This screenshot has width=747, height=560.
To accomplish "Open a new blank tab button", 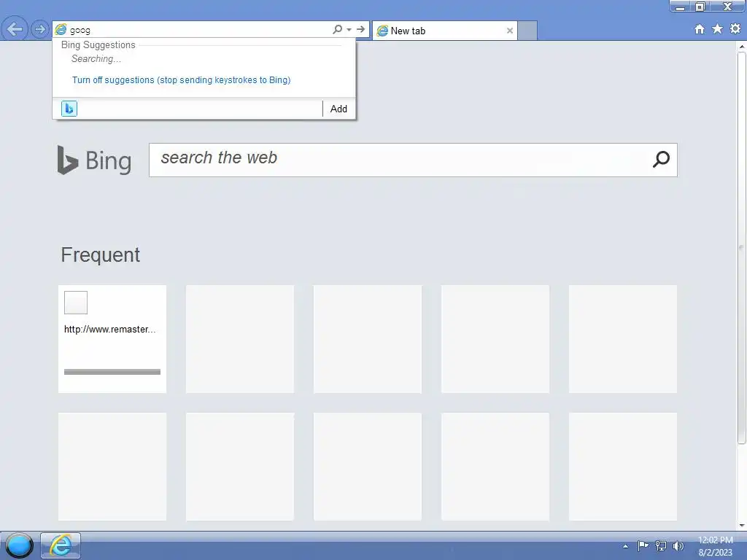I will click(x=527, y=31).
